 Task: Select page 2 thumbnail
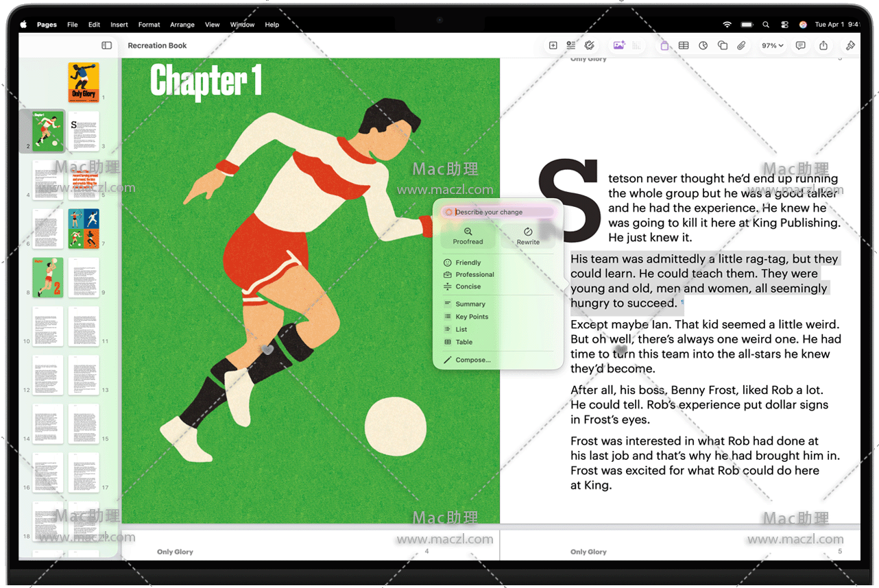[48, 132]
